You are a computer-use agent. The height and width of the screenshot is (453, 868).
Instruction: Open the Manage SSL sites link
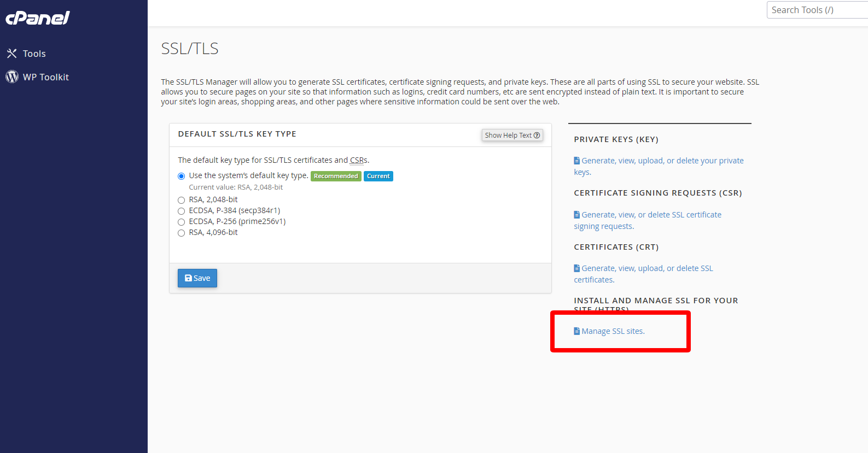tap(613, 331)
